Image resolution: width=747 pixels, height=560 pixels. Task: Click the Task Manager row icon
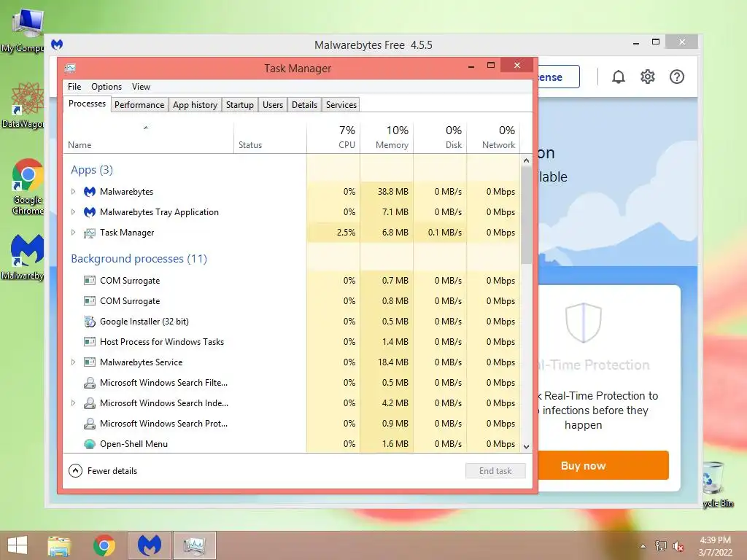(90, 233)
